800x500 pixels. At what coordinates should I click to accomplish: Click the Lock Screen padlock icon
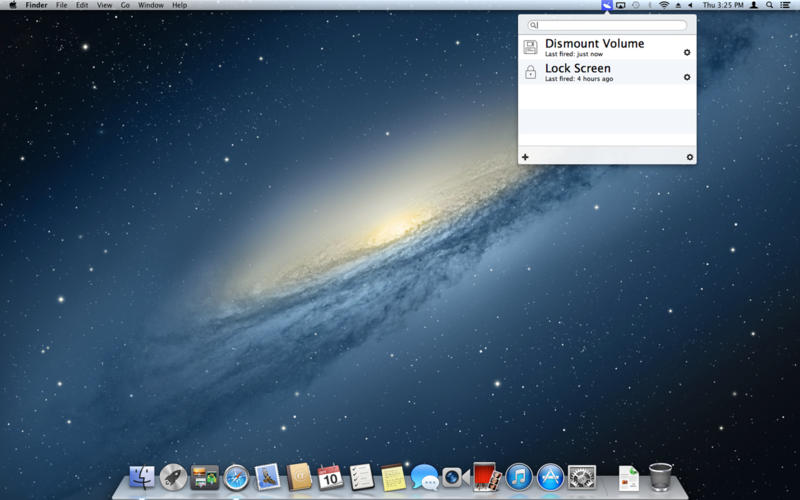(x=530, y=72)
